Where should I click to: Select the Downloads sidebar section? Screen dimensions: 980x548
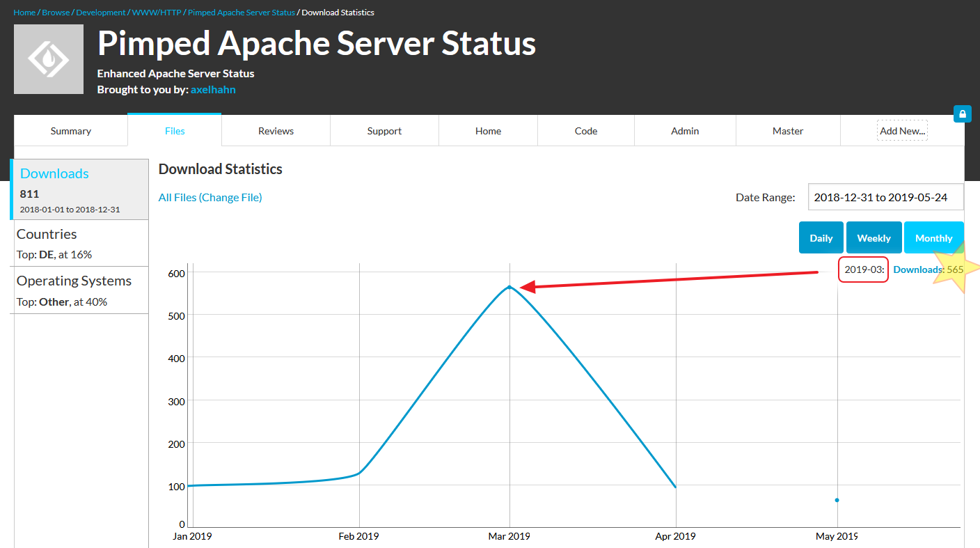81,189
